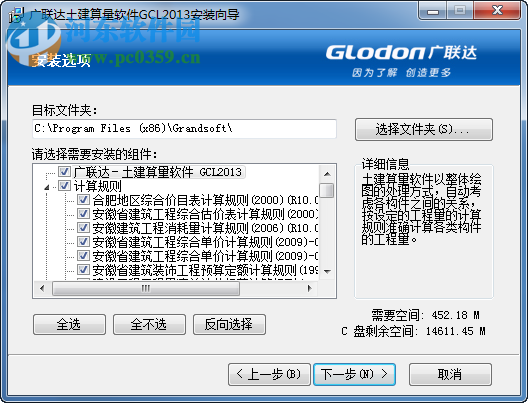Click the 详细信息 group label
Viewport: 528px width, 403px height.
[385, 164]
